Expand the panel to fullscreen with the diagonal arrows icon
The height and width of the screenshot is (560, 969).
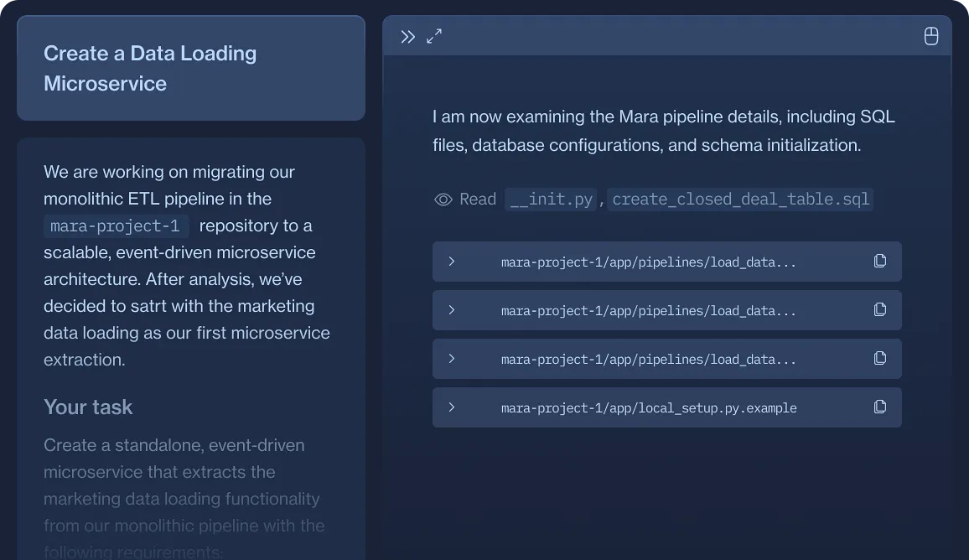point(434,37)
